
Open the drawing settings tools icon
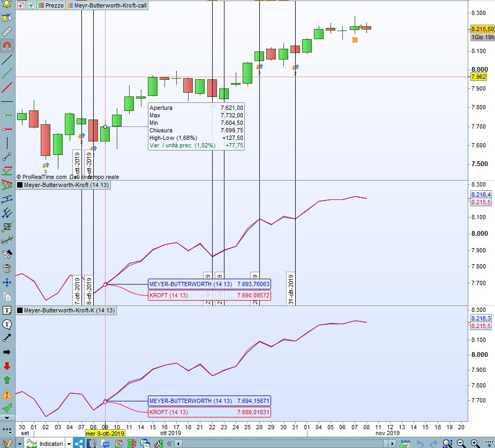coord(6,255)
